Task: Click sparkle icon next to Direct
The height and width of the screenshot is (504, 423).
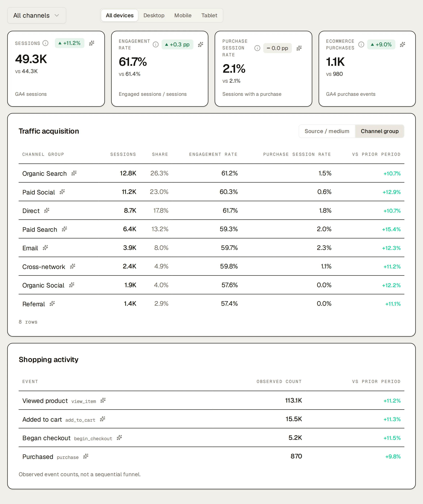Action: (x=47, y=211)
